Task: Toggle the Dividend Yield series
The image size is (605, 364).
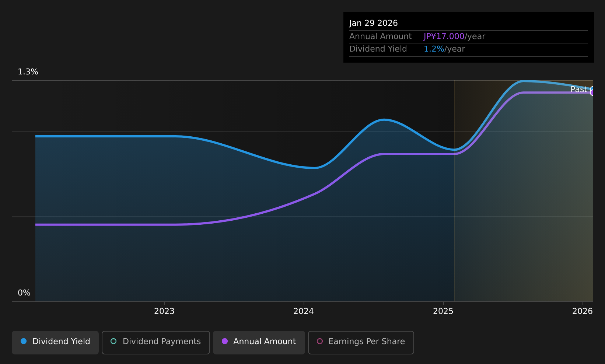Action: (55, 343)
